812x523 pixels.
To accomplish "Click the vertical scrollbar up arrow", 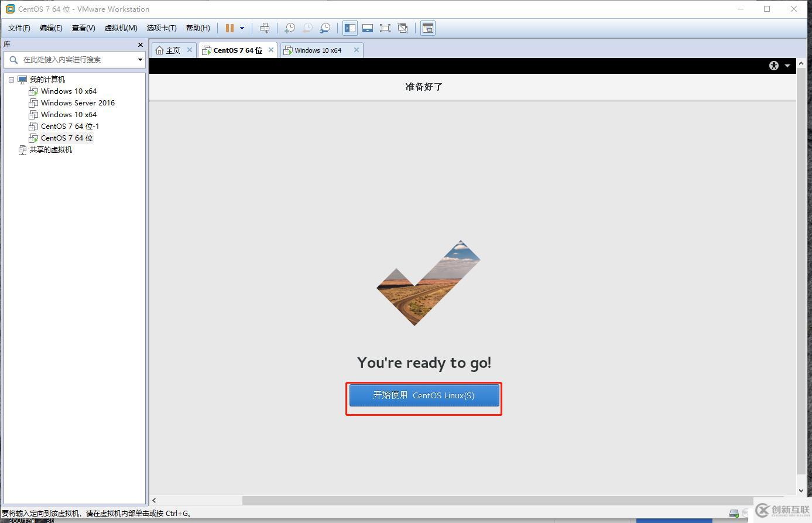I will tap(801, 63).
